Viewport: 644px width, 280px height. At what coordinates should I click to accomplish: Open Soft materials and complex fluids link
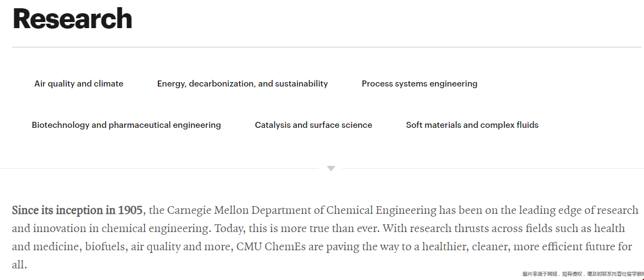[472, 125]
